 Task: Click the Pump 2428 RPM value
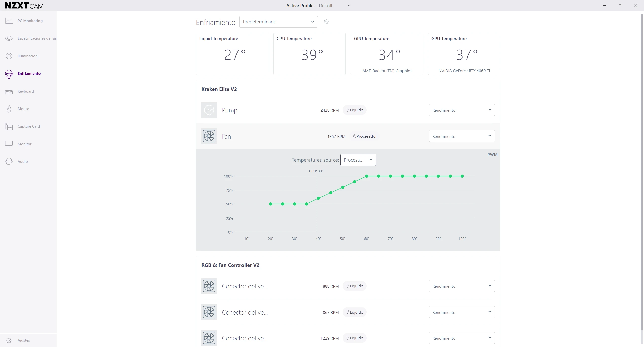point(330,110)
